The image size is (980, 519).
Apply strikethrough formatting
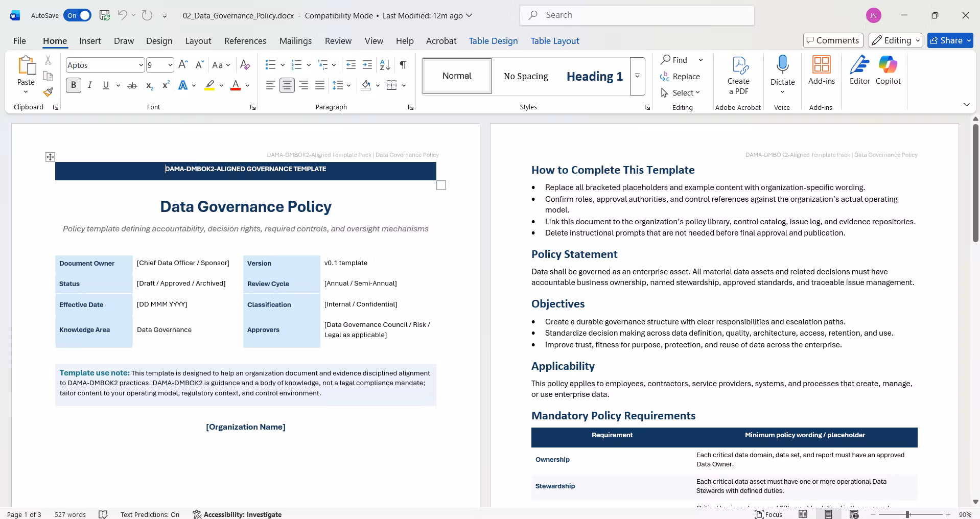pyautogui.click(x=132, y=85)
